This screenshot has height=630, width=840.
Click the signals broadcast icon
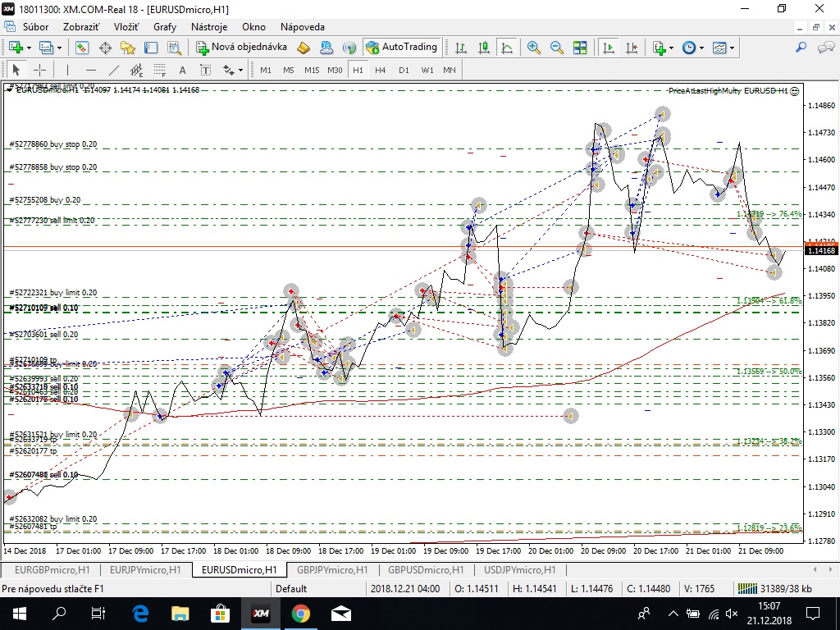click(x=349, y=48)
